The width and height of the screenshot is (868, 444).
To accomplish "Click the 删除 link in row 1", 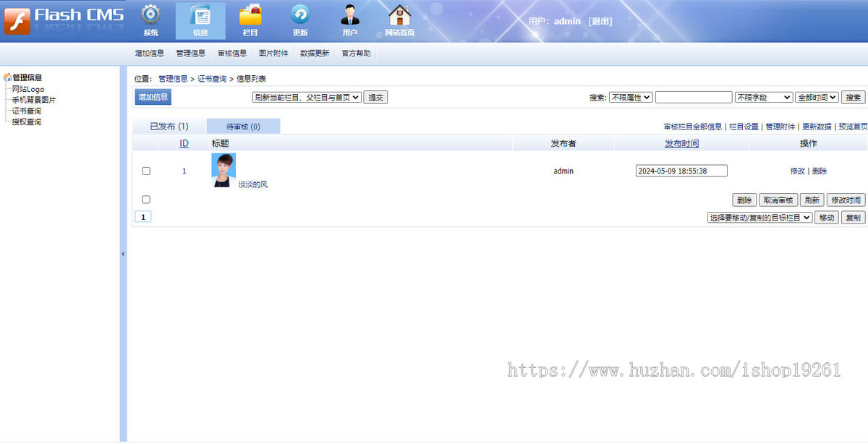I will (820, 171).
